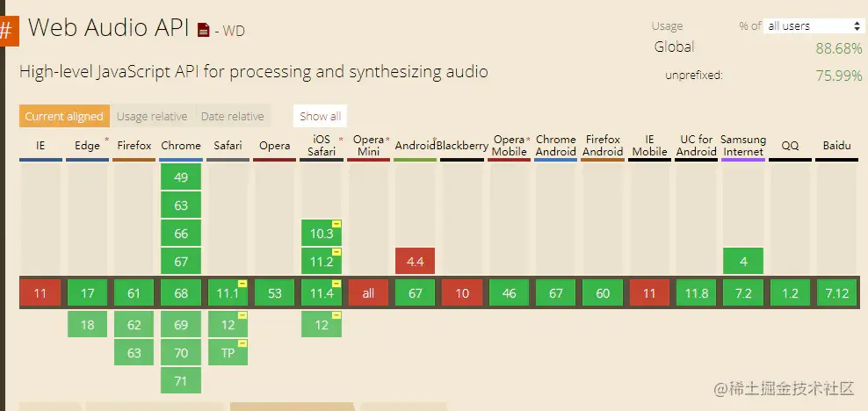868x411 pixels.
Task: Click the QQ browser column header
Action: click(x=790, y=146)
